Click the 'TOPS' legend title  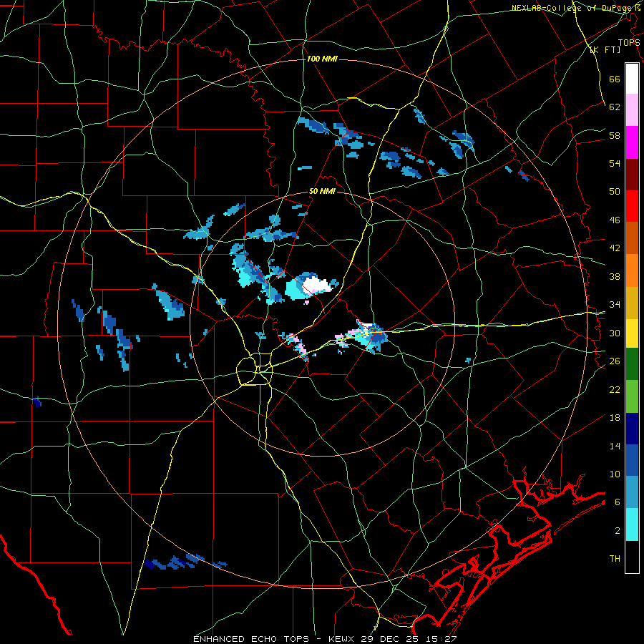(629, 43)
